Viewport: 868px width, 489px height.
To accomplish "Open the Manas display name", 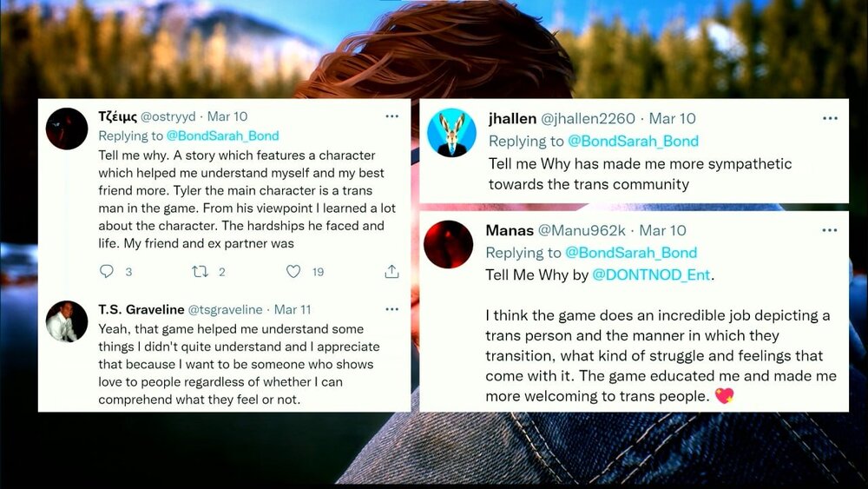I will point(510,230).
